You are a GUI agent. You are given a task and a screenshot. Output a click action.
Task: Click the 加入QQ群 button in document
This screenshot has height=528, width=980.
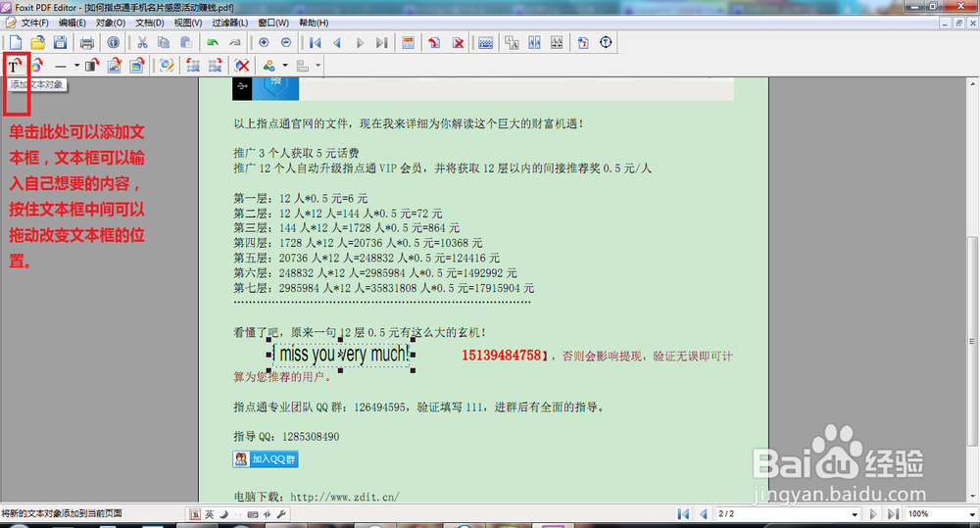click(x=266, y=459)
